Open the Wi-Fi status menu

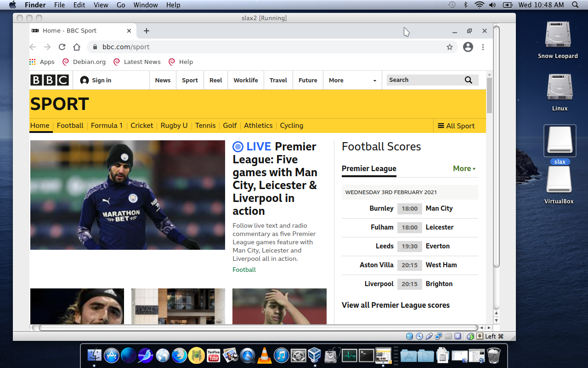click(x=480, y=5)
